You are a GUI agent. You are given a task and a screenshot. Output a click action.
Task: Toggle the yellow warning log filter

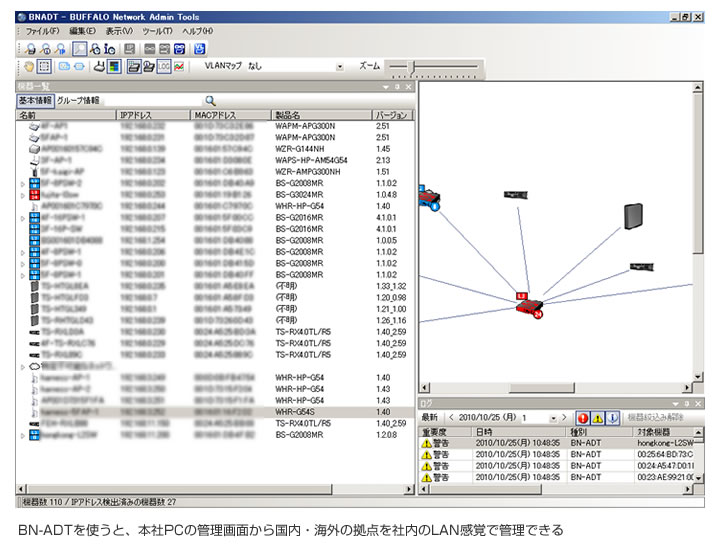[x=598, y=418]
